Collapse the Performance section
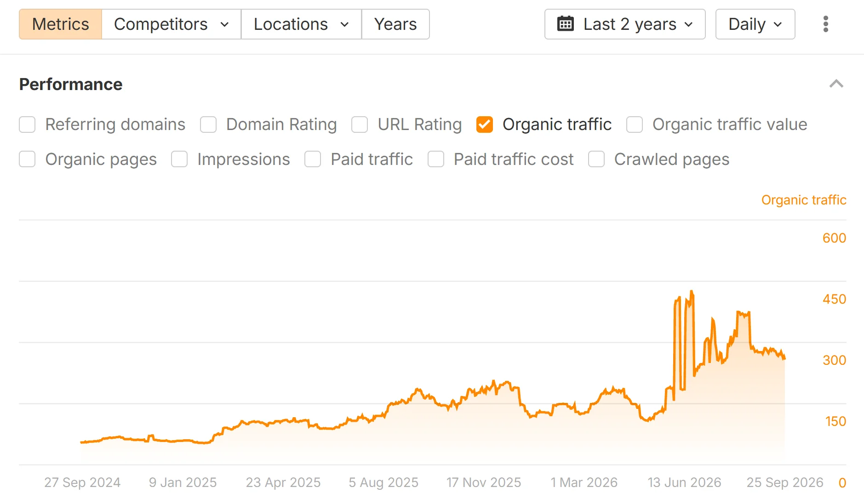This screenshot has width=864, height=504. tap(836, 84)
